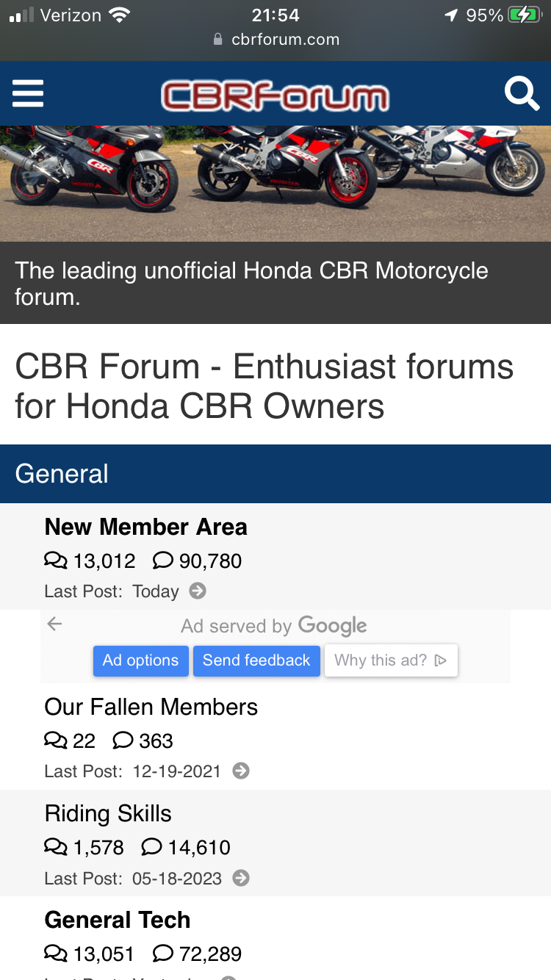This screenshot has height=980, width=551.
Task: Click the threads icon beside 13,012
Action: 56,561
